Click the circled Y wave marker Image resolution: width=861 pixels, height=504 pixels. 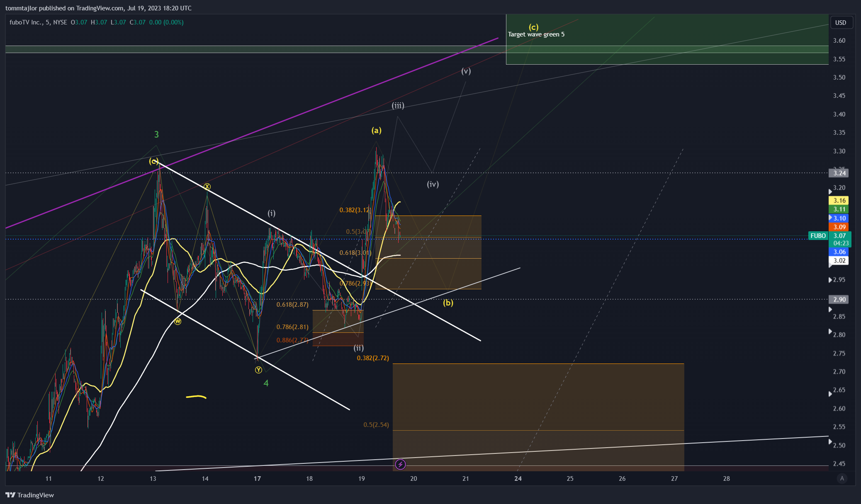[258, 370]
